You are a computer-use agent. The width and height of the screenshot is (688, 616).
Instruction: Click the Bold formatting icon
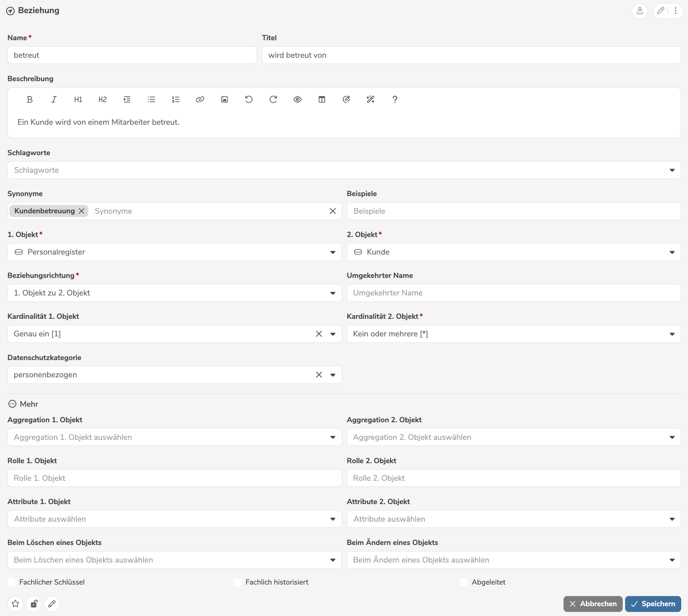pyautogui.click(x=29, y=99)
